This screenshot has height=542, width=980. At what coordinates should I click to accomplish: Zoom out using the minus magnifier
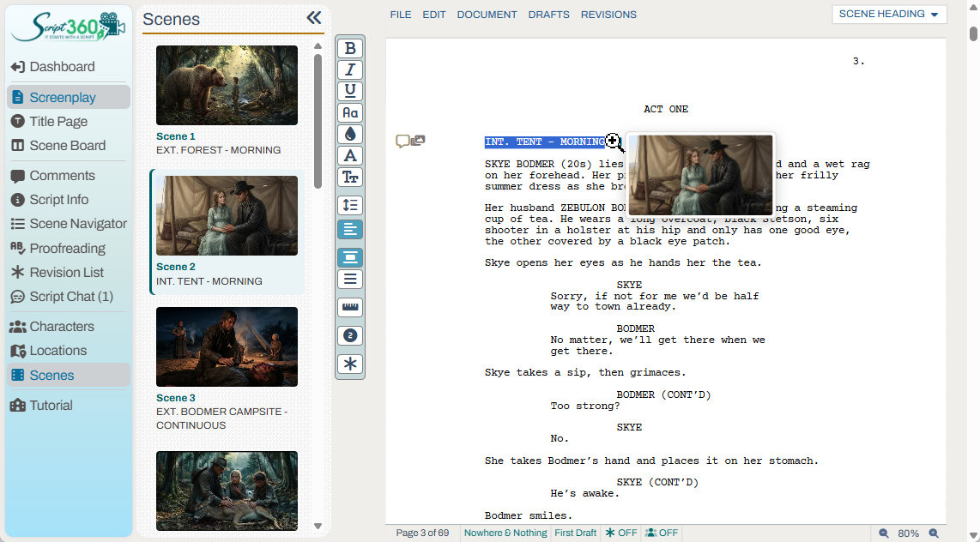pyautogui.click(x=884, y=533)
